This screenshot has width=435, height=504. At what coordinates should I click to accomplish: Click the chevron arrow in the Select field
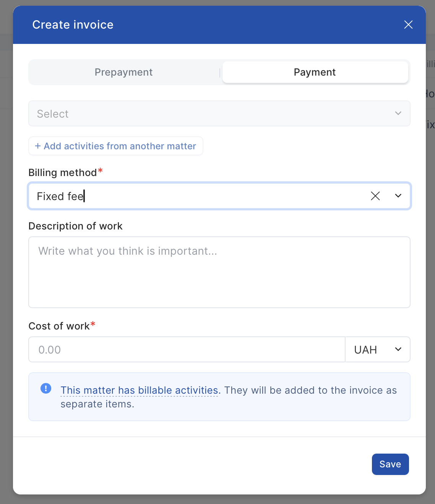pos(398,113)
